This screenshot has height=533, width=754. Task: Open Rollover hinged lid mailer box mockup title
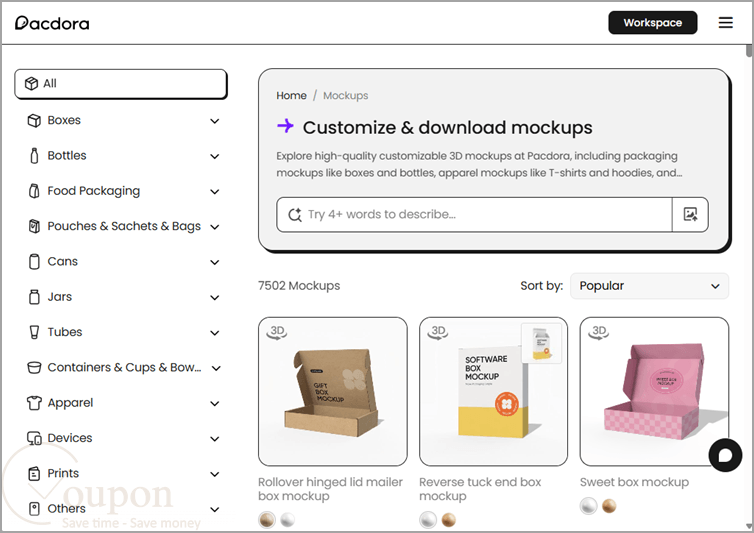(330, 489)
